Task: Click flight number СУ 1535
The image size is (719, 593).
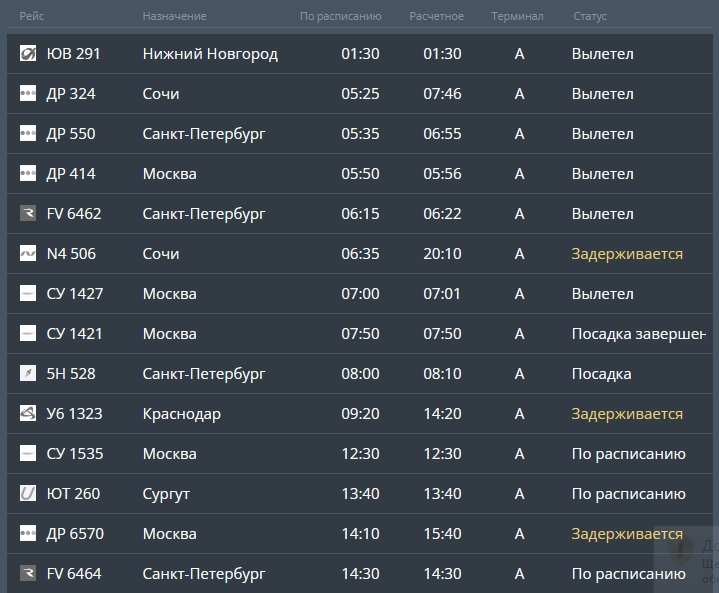Action: pos(75,454)
